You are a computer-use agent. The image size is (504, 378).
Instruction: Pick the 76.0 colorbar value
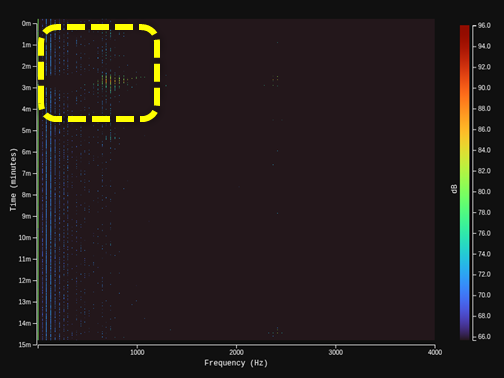point(484,233)
